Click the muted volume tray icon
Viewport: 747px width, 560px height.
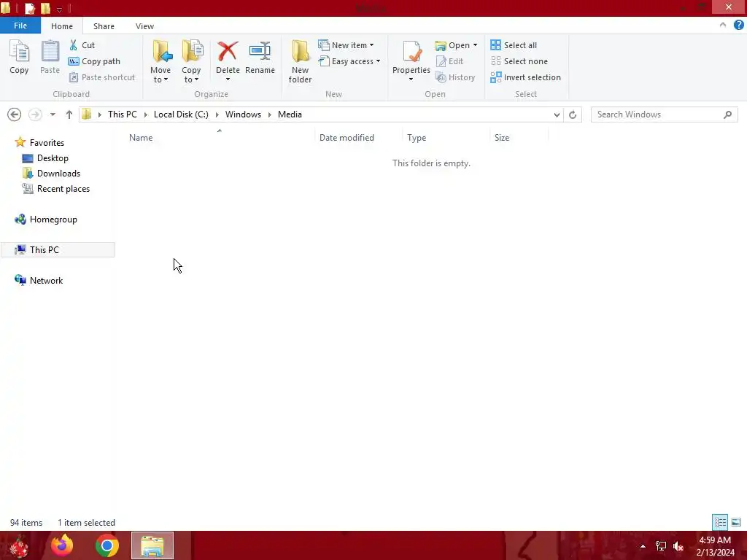pos(678,546)
